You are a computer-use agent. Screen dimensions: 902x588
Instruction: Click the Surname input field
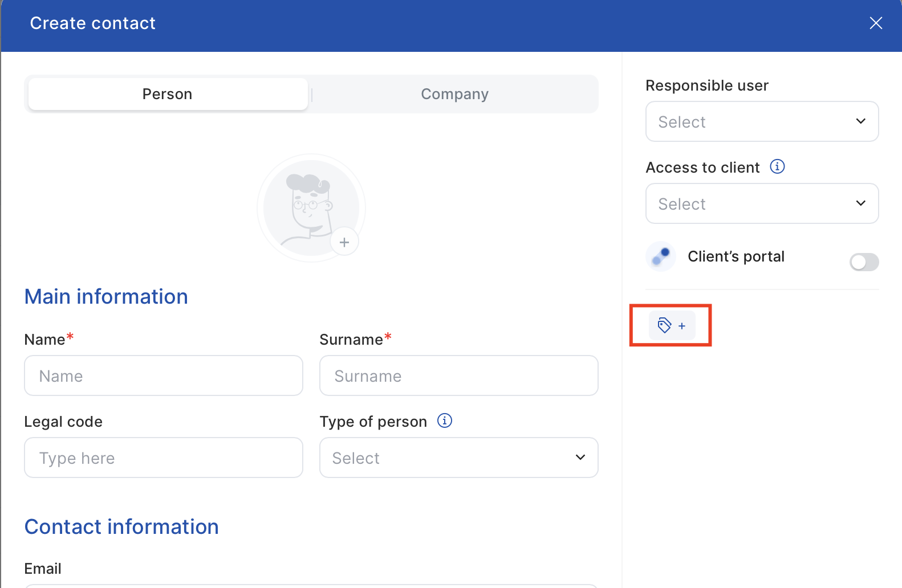pos(459,375)
